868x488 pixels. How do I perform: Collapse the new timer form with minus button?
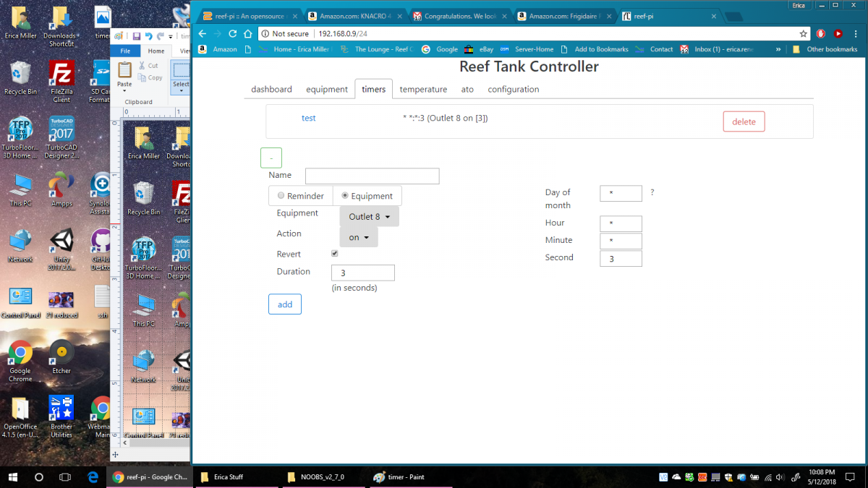[x=271, y=158]
